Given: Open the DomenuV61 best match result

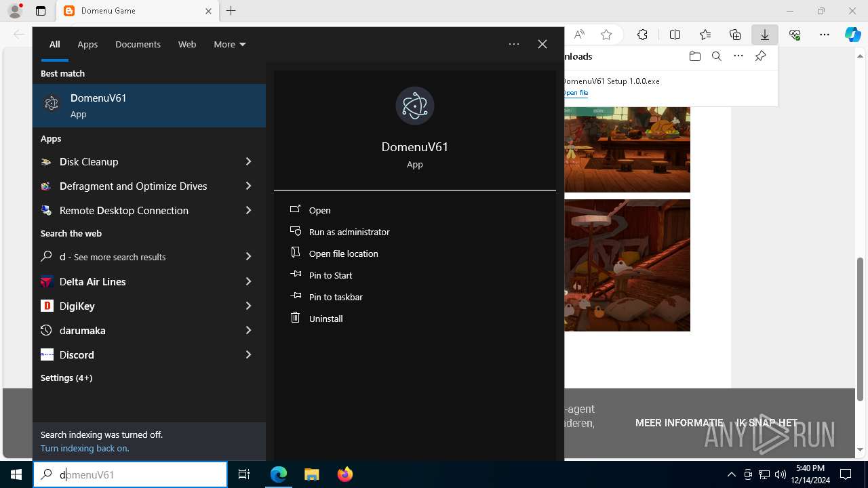Looking at the screenshot, I should pyautogui.click(x=149, y=106).
